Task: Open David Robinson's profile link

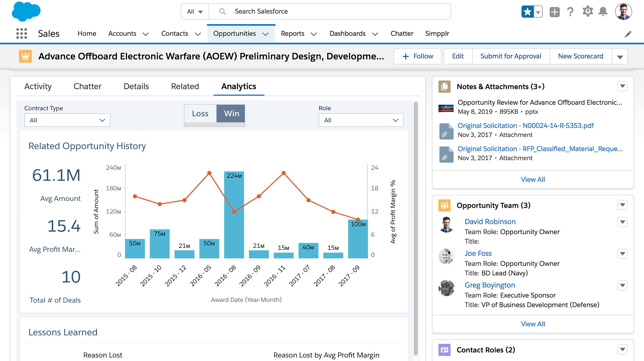Action: point(490,222)
